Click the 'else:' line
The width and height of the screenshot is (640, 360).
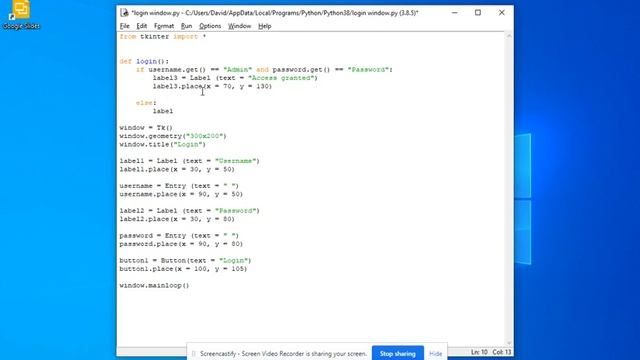coord(146,103)
